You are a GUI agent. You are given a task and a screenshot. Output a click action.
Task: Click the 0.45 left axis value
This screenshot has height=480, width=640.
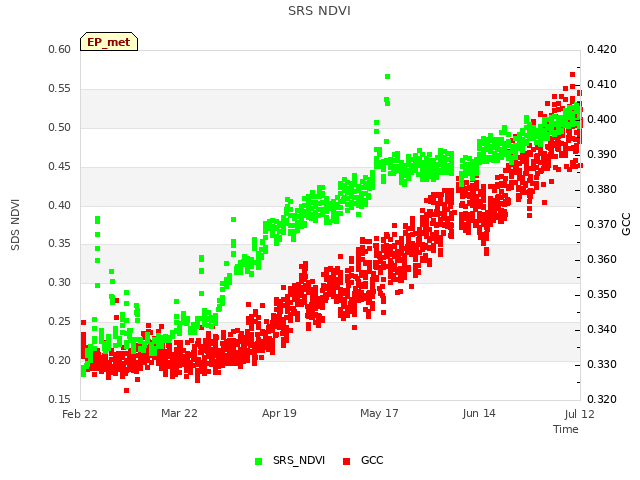[60, 167]
